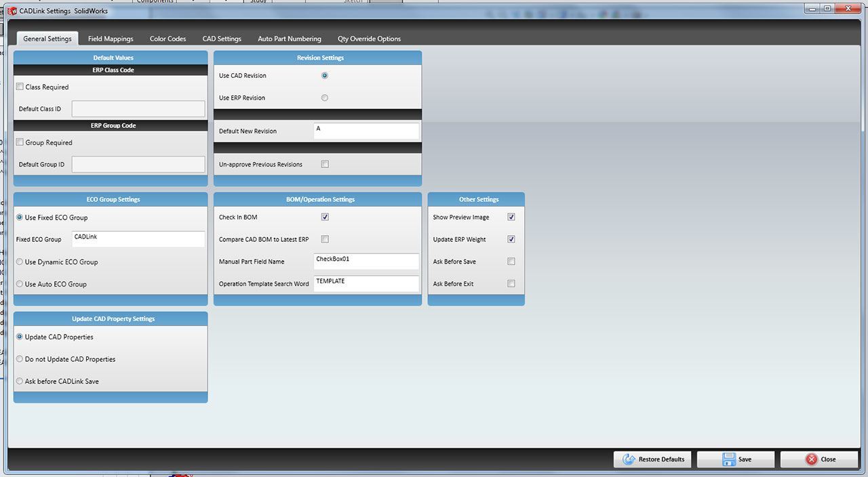Click the Save disk icon

click(728, 459)
